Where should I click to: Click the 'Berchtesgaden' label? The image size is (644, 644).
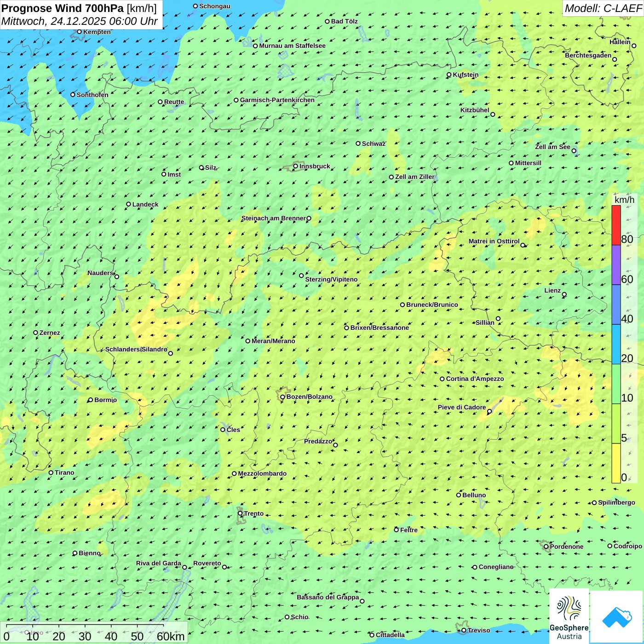click(588, 55)
